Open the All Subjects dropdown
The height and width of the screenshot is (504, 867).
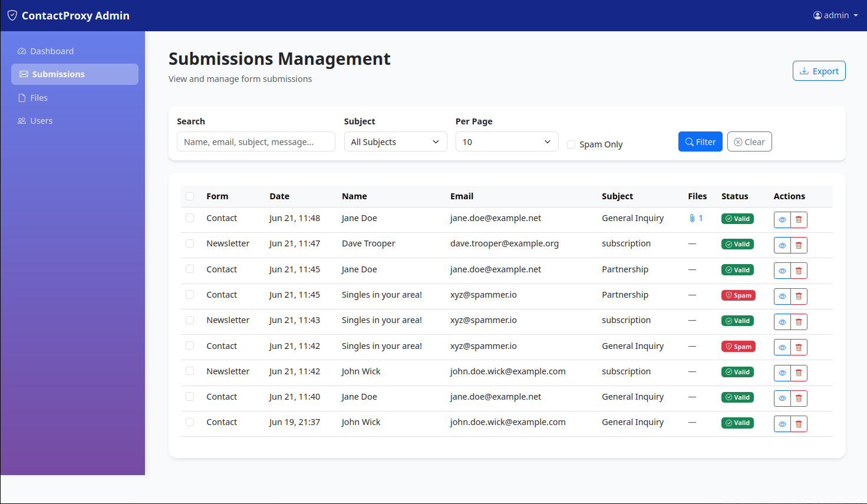[x=395, y=141]
